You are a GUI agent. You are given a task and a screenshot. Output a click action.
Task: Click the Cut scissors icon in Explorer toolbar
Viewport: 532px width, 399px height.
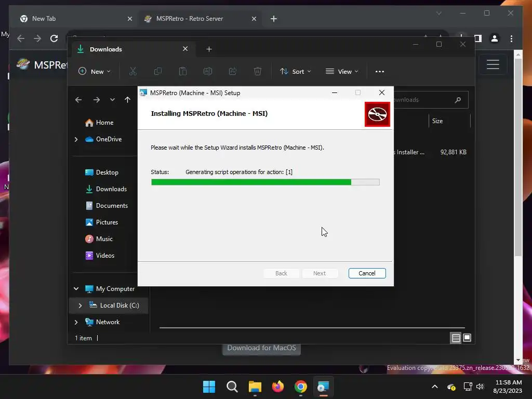(x=132, y=72)
